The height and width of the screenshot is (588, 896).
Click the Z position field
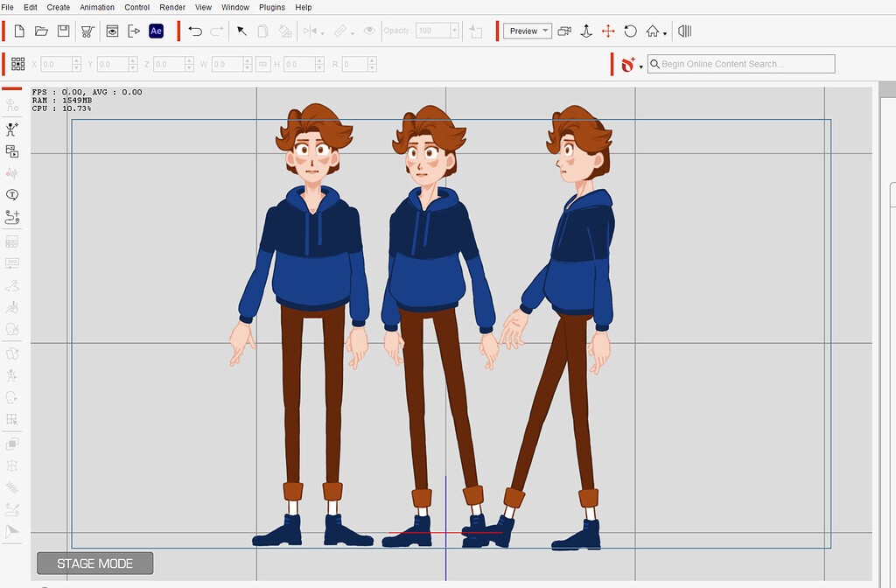click(x=169, y=64)
